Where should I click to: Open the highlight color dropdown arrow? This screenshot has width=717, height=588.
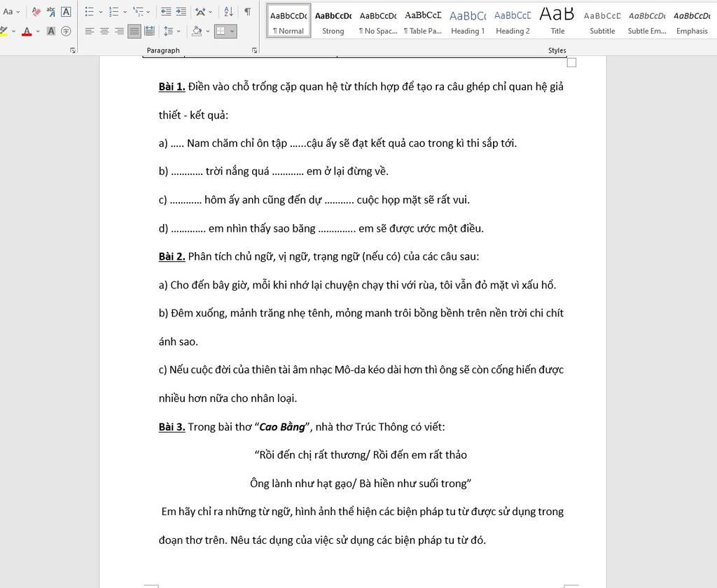(x=14, y=31)
